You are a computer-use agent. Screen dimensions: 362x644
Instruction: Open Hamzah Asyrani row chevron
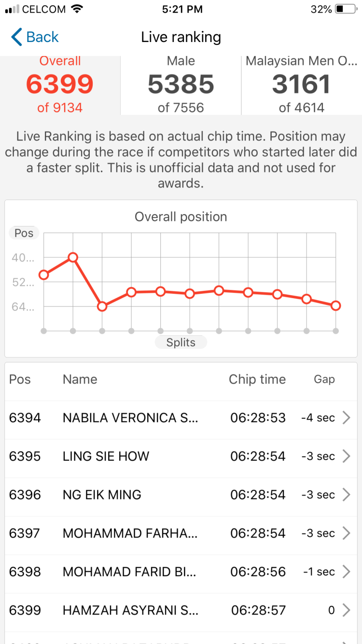[x=346, y=611]
